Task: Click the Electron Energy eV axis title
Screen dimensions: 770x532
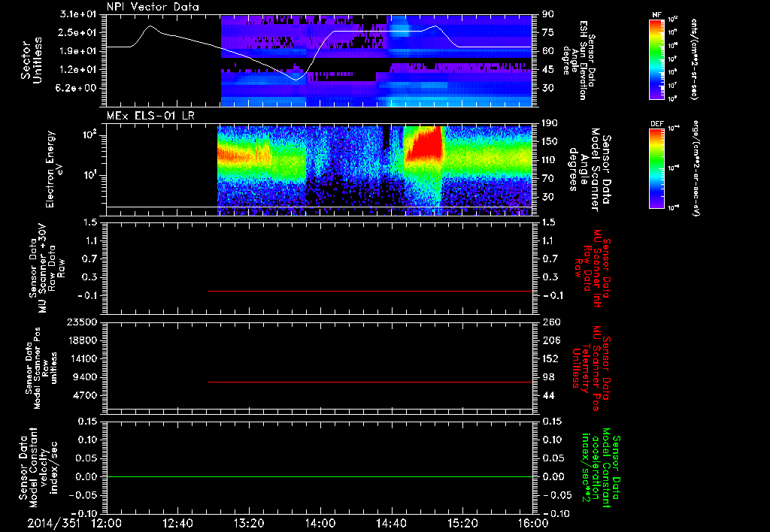Action: 56,169
